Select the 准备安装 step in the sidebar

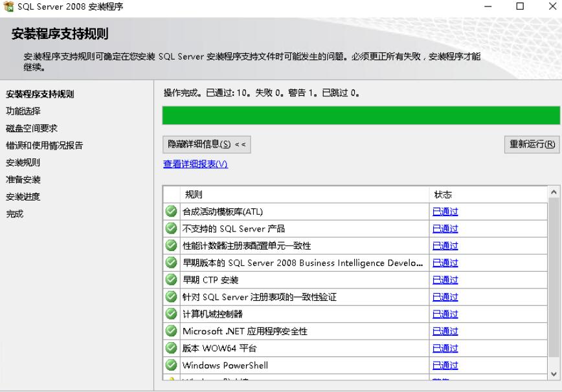click(x=23, y=180)
